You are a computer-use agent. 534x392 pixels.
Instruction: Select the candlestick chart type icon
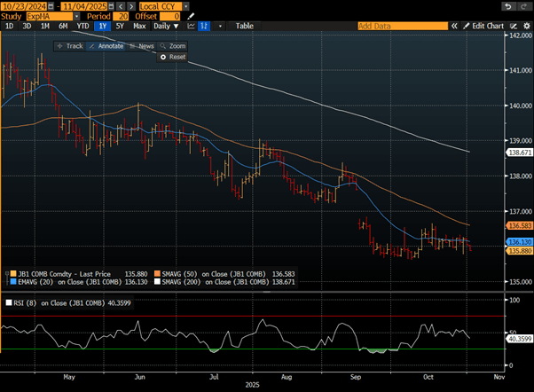tap(205, 27)
